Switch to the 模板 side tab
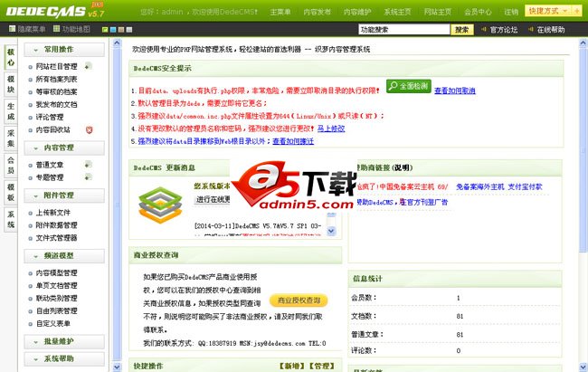This screenshot has height=372, width=588. click(x=11, y=192)
